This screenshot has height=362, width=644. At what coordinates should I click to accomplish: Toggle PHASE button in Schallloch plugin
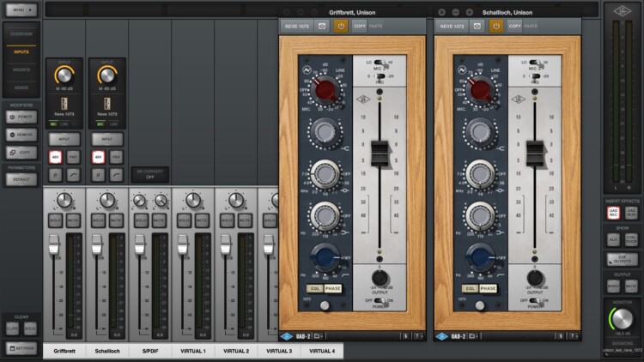pyautogui.click(x=488, y=288)
